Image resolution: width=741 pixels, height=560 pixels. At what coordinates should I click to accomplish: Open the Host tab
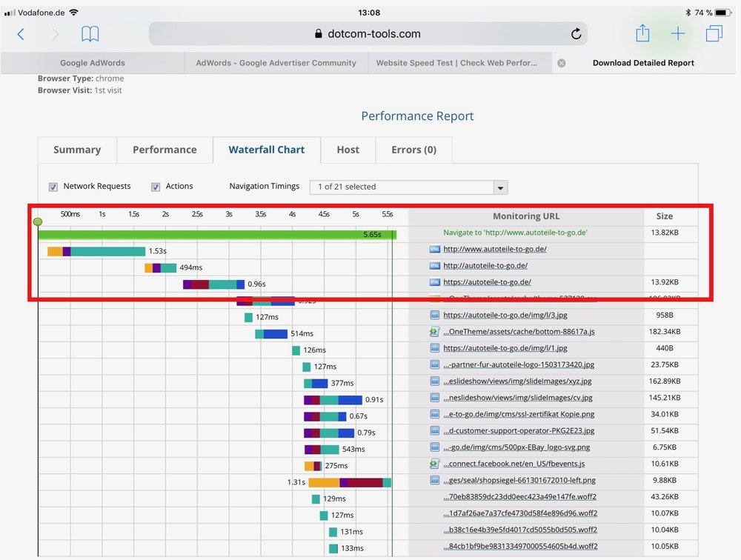coord(348,150)
